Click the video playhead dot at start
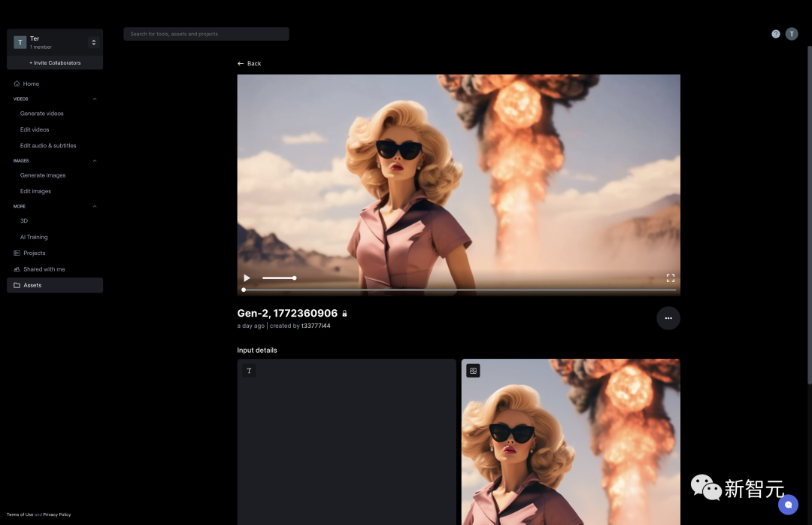The width and height of the screenshot is (812, 525). 244,290
